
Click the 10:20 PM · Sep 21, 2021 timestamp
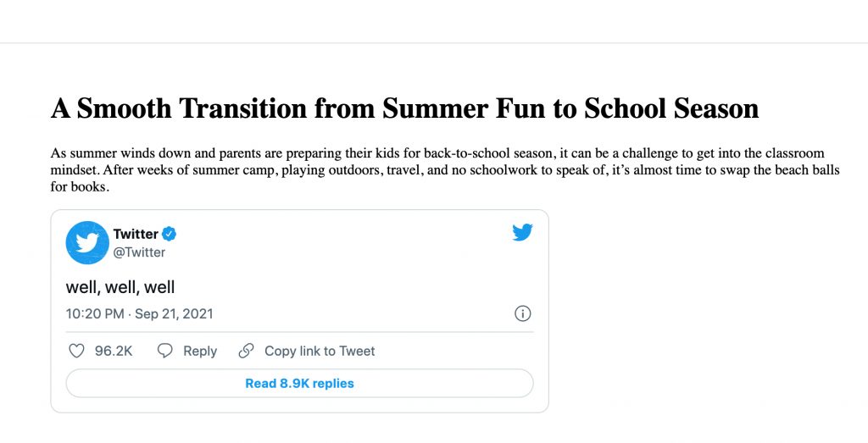pyautogui.click(x=139, y=313)
